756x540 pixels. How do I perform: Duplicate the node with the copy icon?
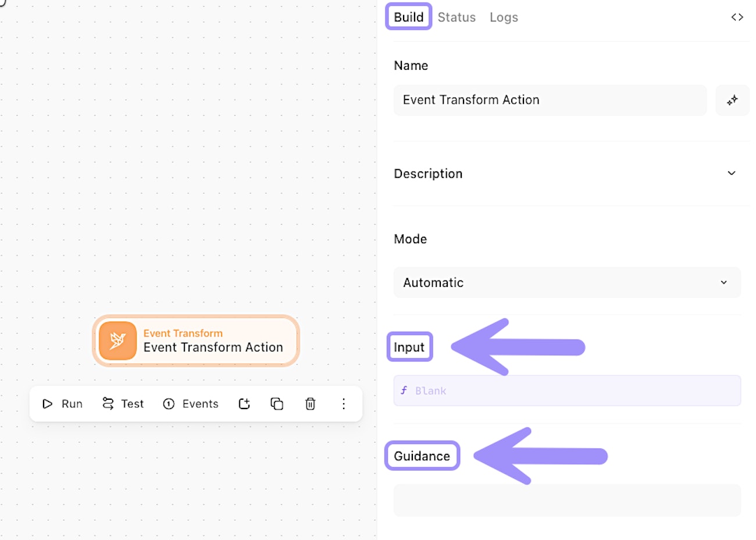click(x=277, y=404)
